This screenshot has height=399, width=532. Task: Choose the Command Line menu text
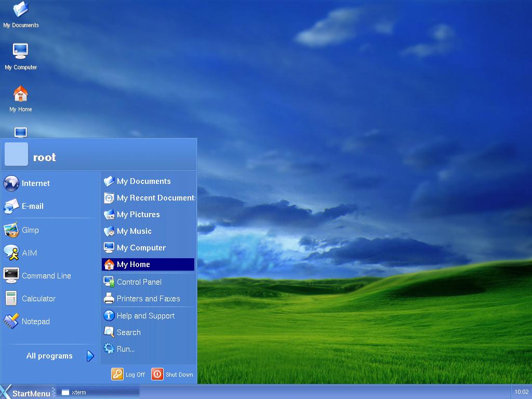click(46, 276)
